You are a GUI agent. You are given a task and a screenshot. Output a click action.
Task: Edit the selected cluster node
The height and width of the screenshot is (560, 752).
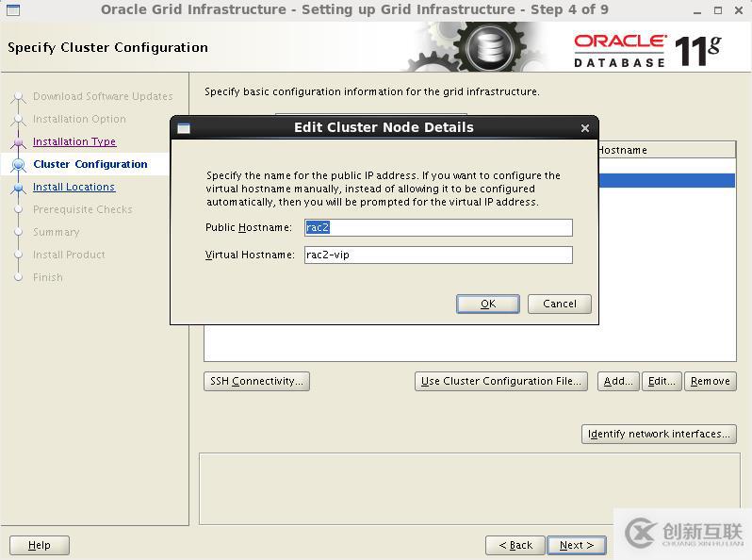pos(662,381)
